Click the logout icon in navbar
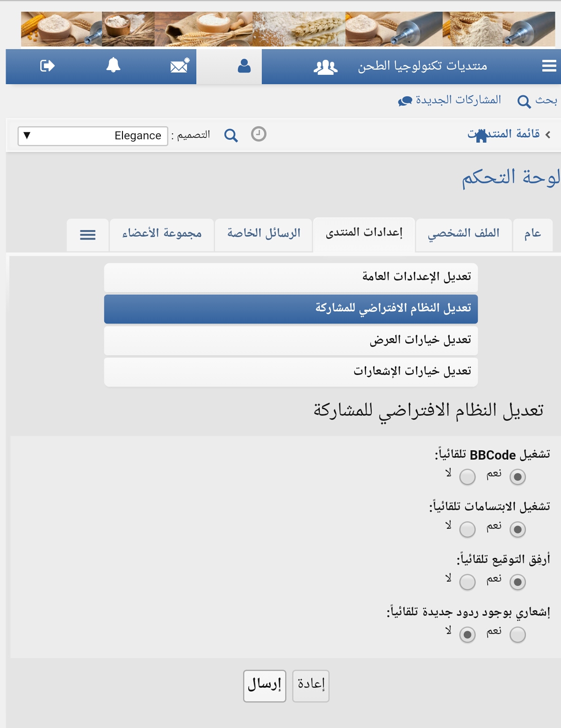This screenshot has width=561, height=728. pos(47,66)
